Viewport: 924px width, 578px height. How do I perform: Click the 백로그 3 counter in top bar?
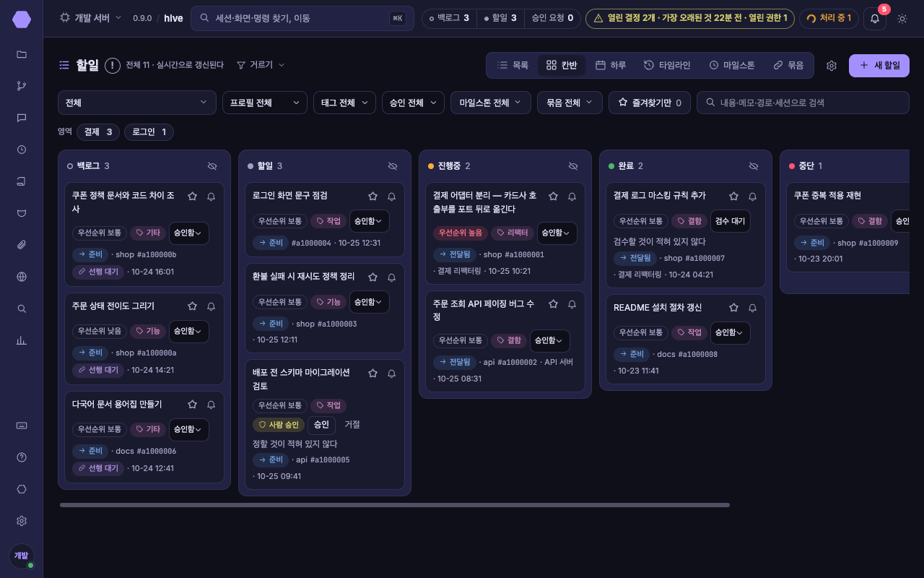(x=448, y=18)
